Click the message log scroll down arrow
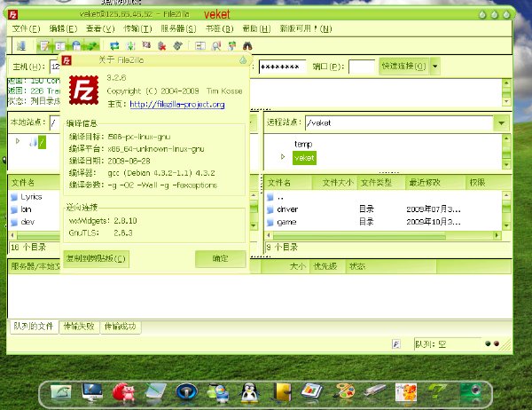Image resolution: width=532 pixels, height=410 pixels. 506,101
